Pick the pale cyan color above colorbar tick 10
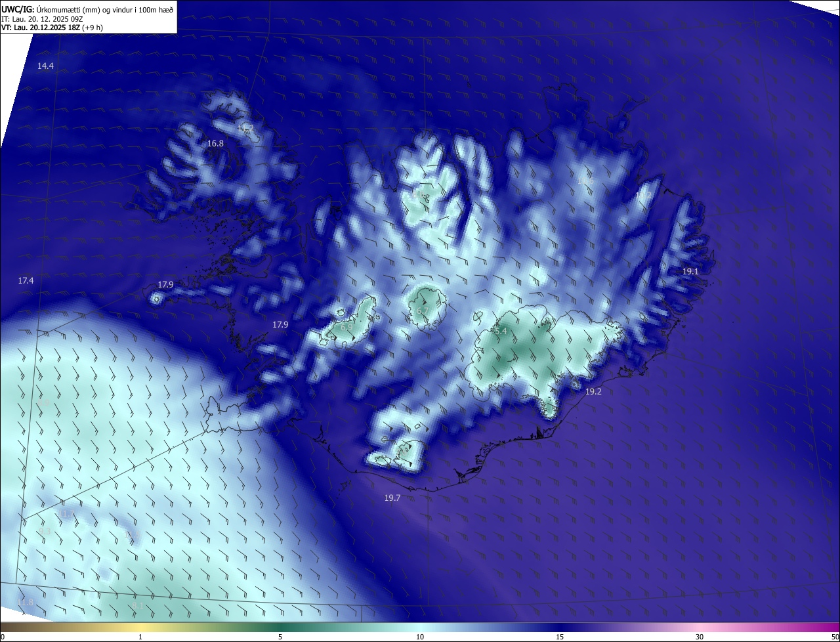The image size is (840, 642). (x=420, y=628)
